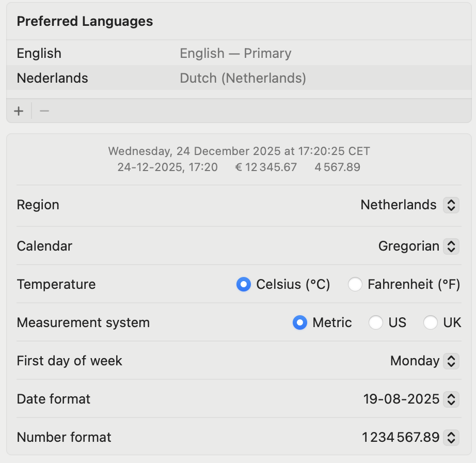Click the plus icon to add language
The image size is (476, 463).
19,111
